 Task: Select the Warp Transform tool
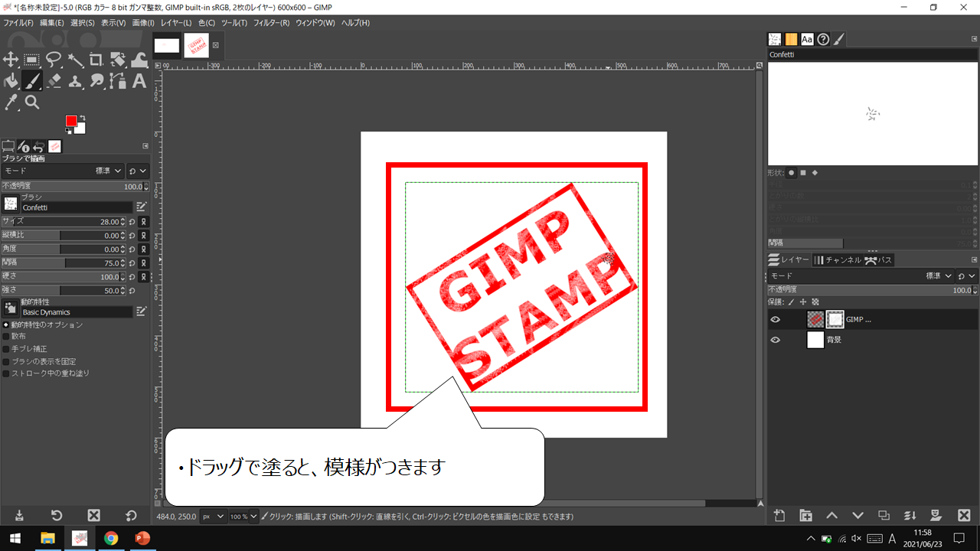(x=139, y=60)
